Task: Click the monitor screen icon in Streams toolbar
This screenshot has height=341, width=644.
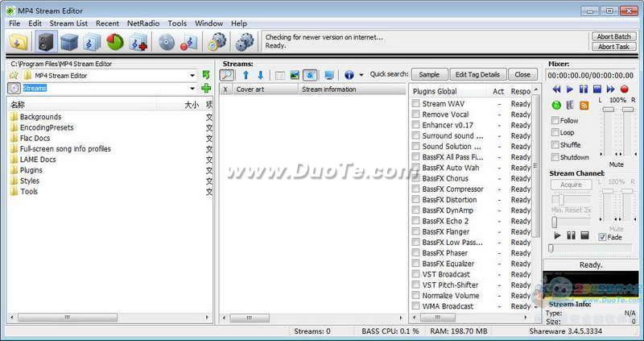Action: pyautogui.click(x=329, y=75)
